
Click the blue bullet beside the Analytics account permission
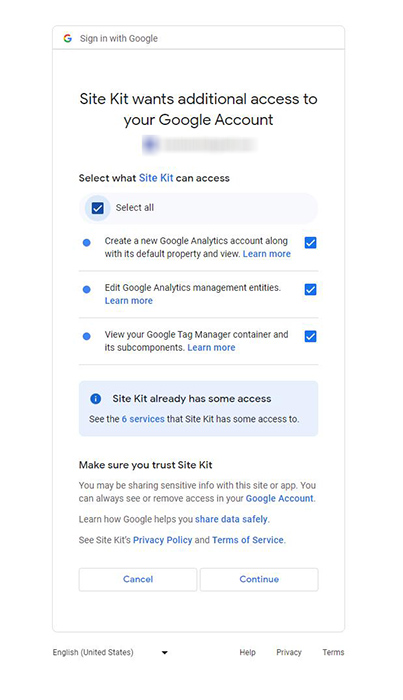(x=87, y=242)
